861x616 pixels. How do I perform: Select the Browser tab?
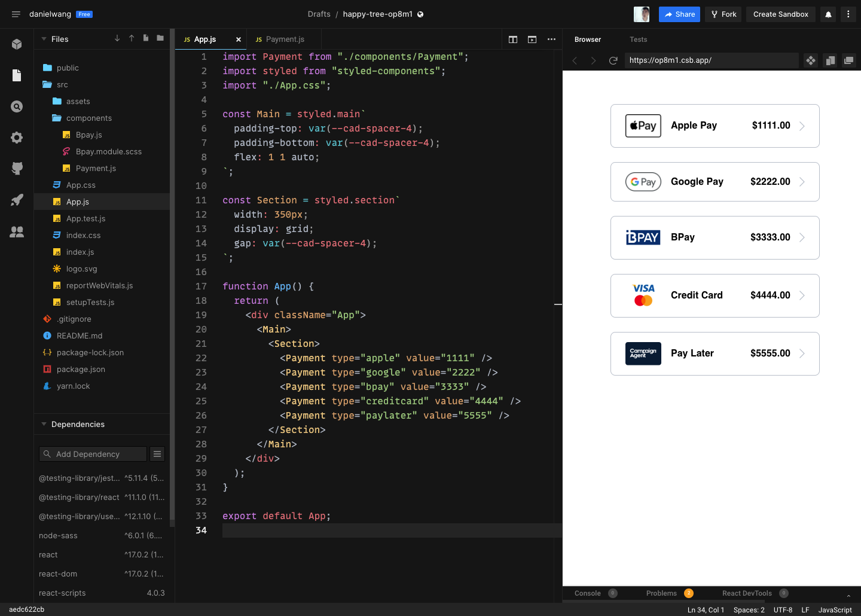pyautogui.click(x=588, y=39)
